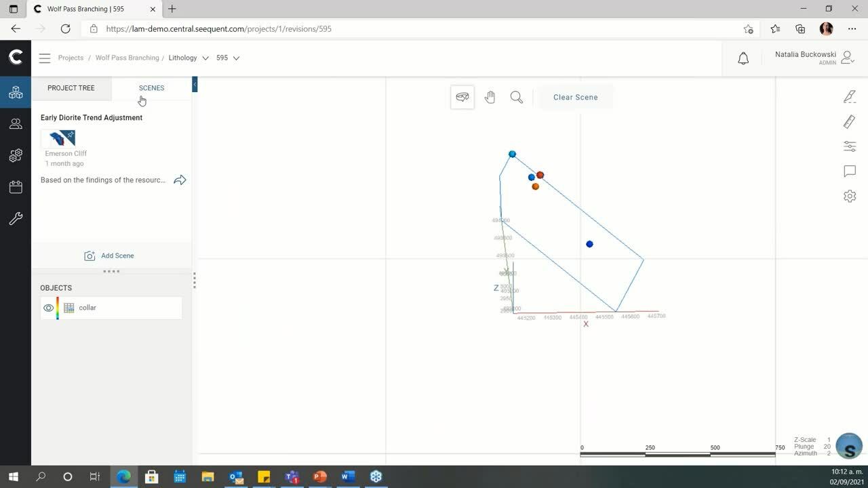Open Natalia Buckowski user menu
The width and height of the screenshot is (868, 488).
814,58
